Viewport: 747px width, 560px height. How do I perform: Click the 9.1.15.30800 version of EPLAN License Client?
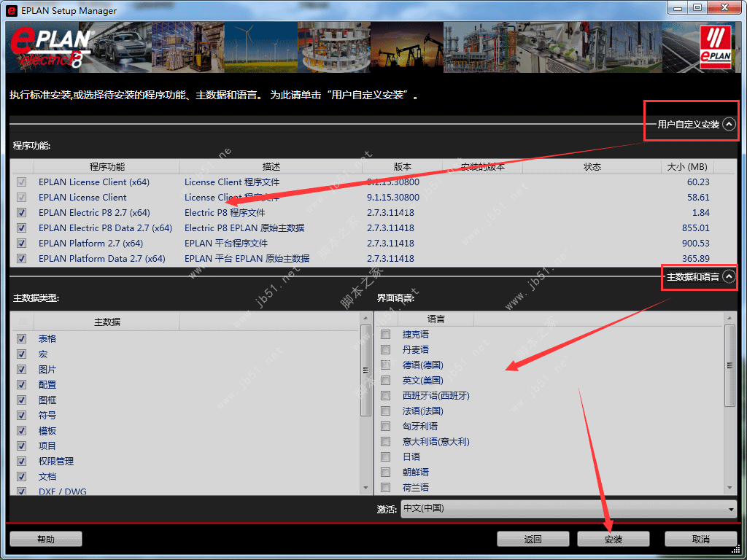[393, 197]
